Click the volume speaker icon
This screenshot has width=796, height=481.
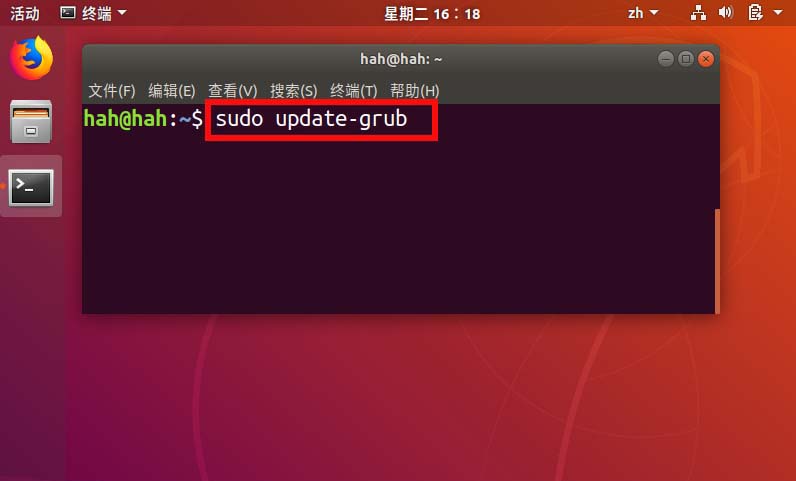pyautogui.click(x=725, y=13)
